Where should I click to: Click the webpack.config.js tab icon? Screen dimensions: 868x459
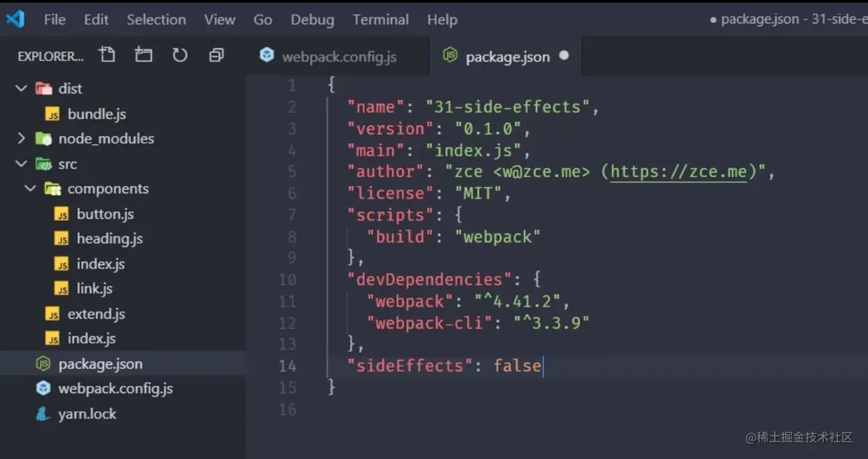click(267, 55)
